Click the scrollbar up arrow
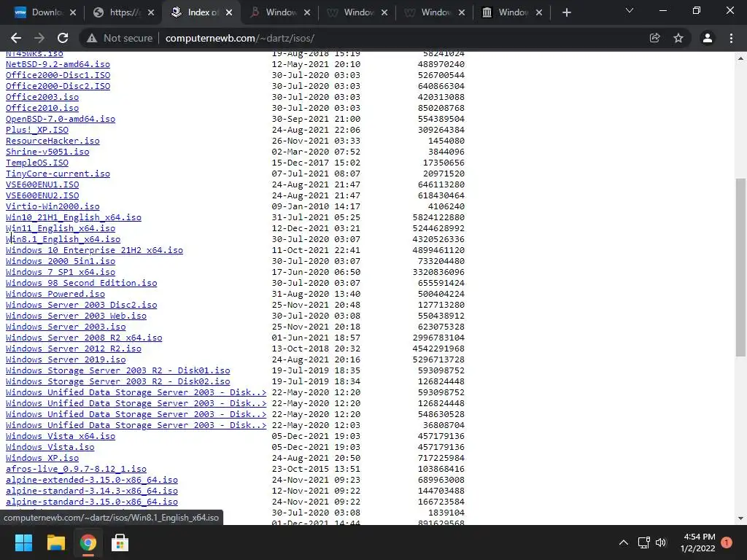 (x=740, y=58)
